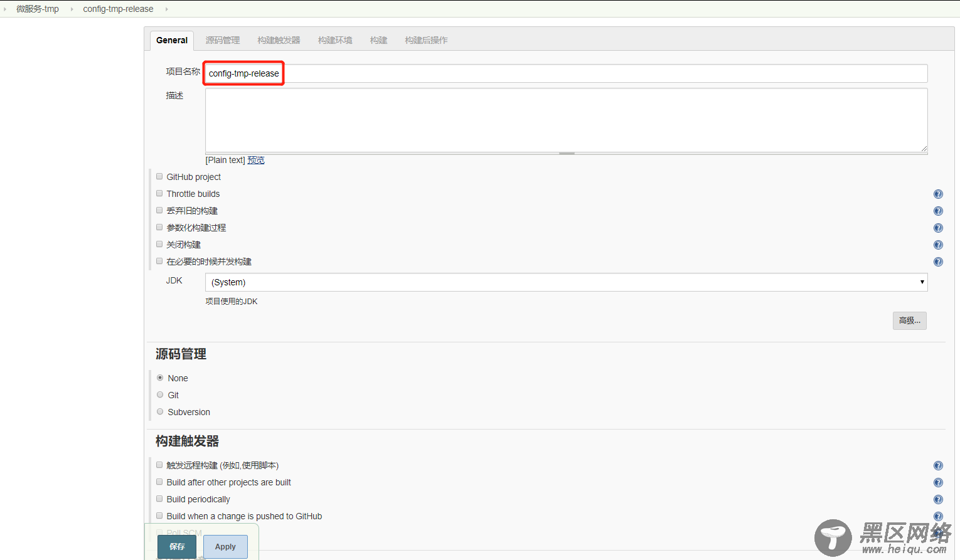Switch to the General tab
Screen dimensions: 960x560
pos(172,40)
